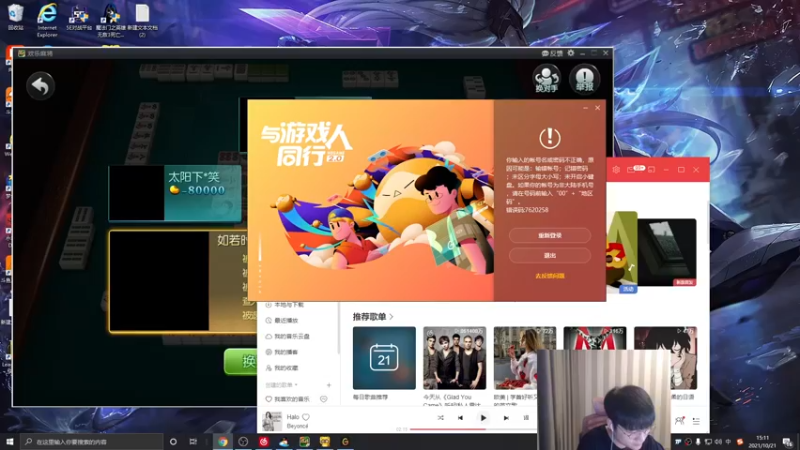Toggle shuffle playback mode
Viewport: 800px width, 450px height.
point(440,418)
